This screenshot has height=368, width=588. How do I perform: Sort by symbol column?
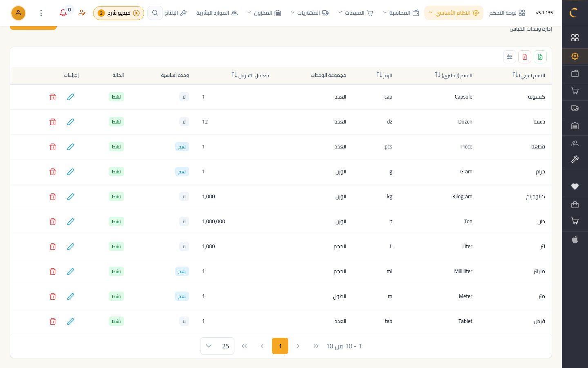coord(384,75)
